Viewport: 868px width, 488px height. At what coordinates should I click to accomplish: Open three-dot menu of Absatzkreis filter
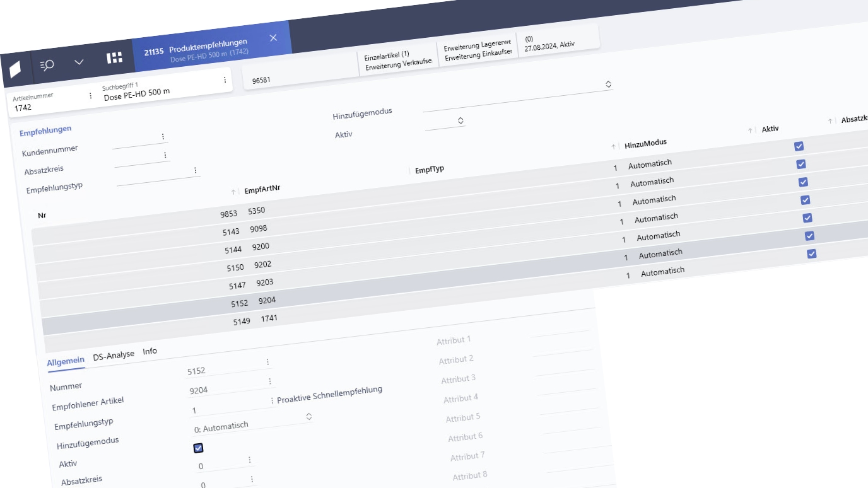click(x=165, y=155)
